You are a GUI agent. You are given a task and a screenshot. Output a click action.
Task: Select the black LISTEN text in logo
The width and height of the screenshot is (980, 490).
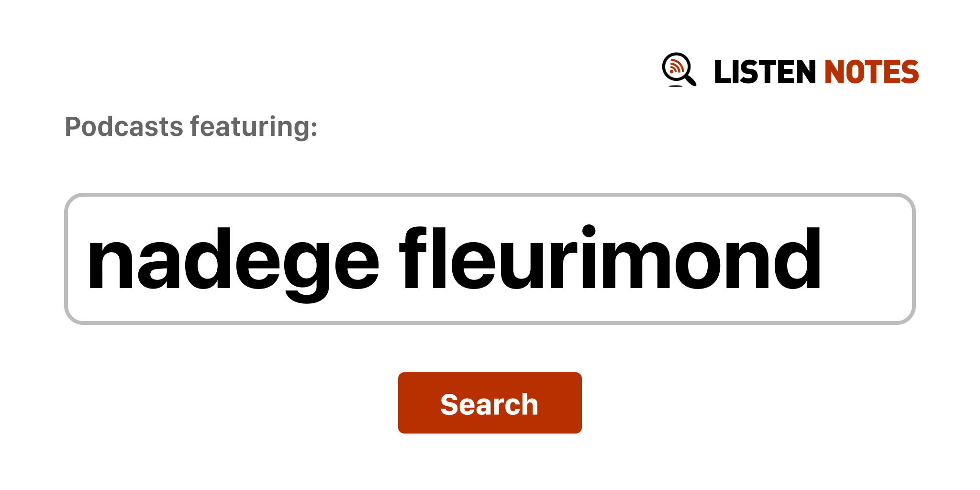(x=765, y=72)
